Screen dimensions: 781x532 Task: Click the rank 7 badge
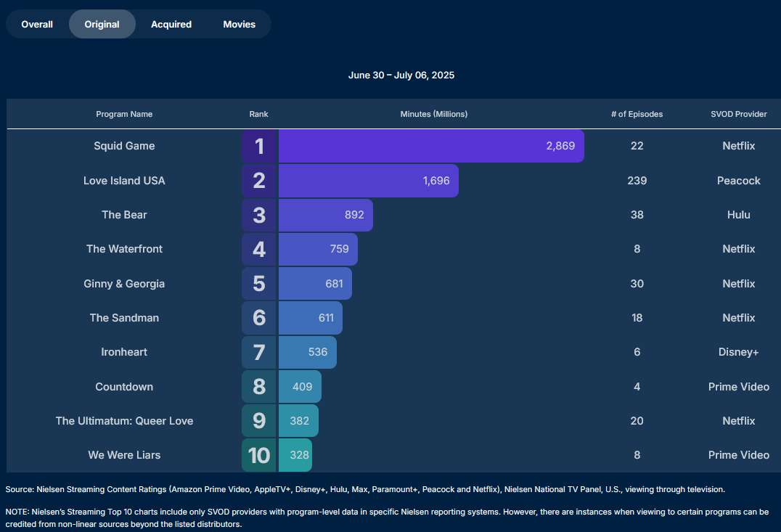(x=259, y=352)
